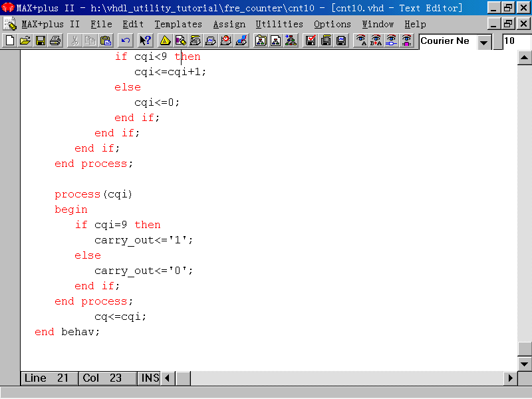Open the Utilities menu
The width and height of the screenshot is (532, 399).
tap(279, 25)
